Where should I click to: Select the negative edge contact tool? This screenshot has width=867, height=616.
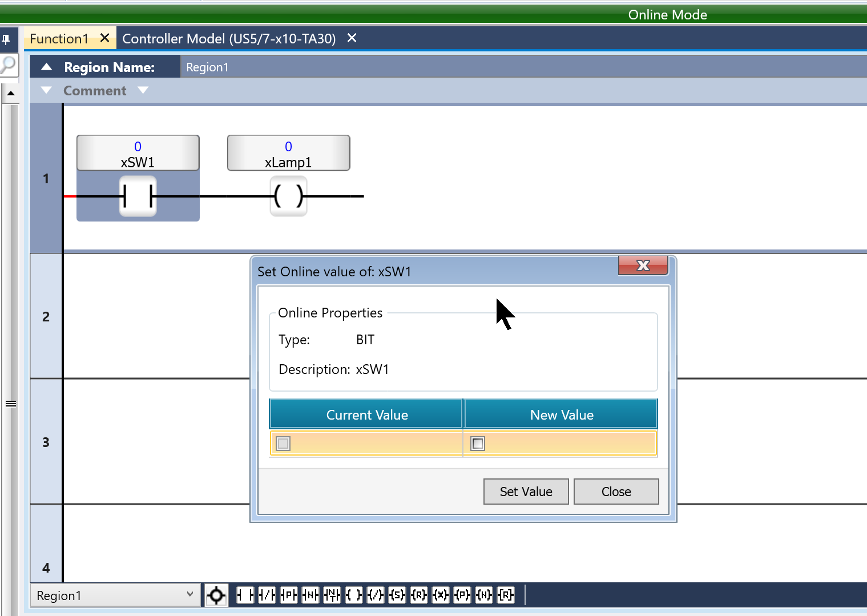(310, 595)
